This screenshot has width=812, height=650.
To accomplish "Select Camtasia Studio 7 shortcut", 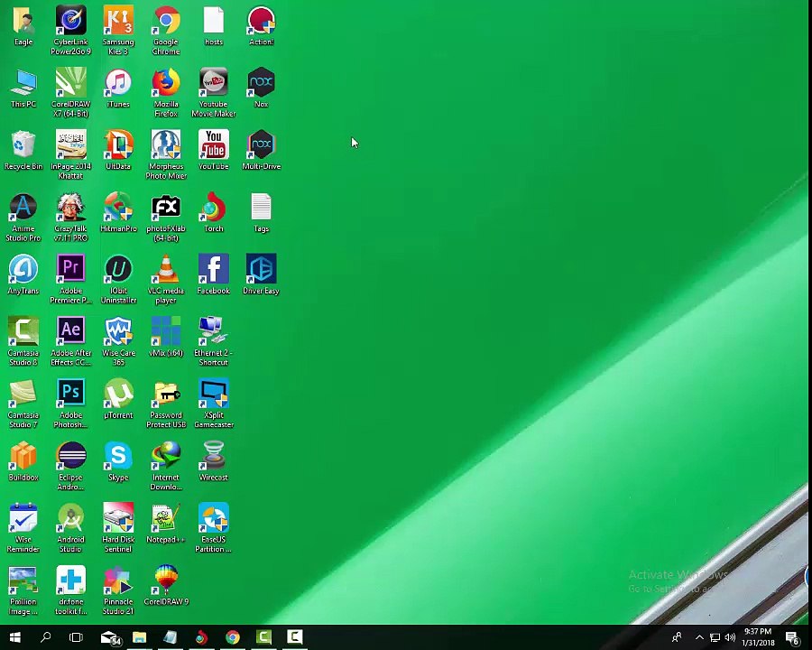I will 23,394.
